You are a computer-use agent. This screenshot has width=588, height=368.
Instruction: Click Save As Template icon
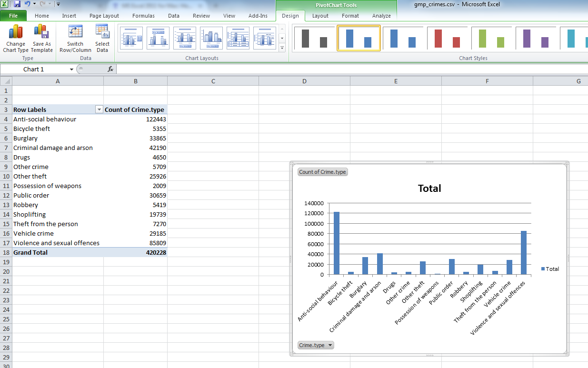click(42, 32)
